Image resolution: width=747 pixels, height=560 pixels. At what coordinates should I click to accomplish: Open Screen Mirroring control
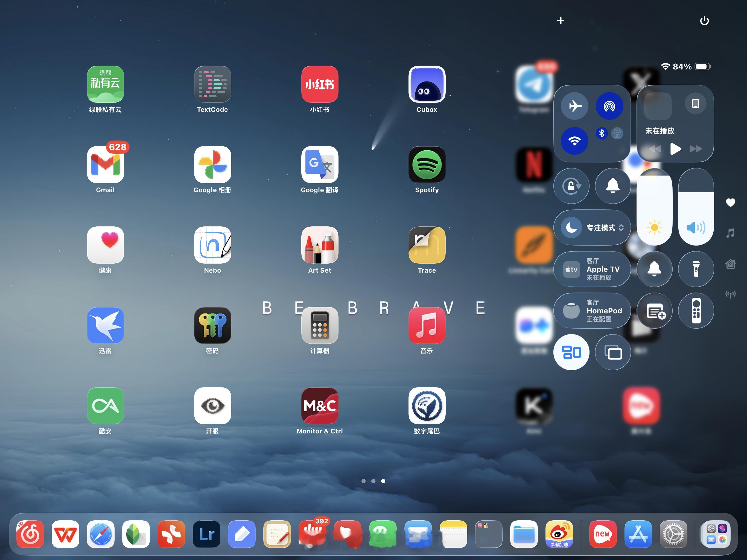point(613,352)
